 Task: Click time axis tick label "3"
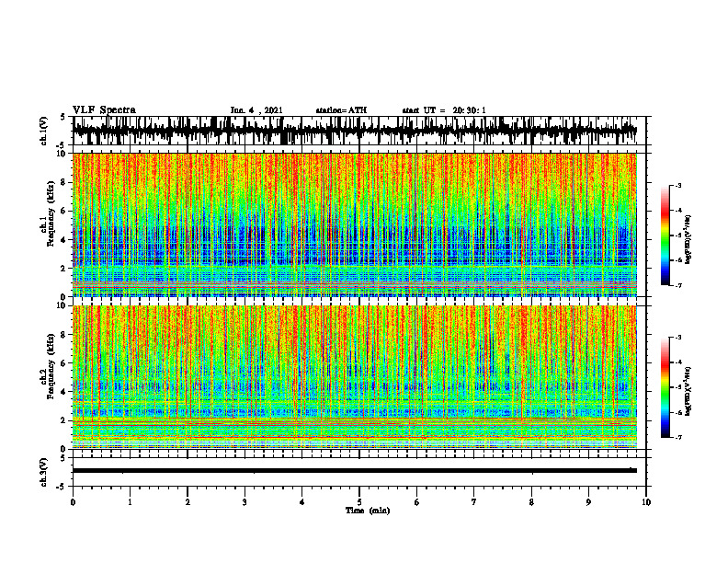[x=245, y=502]
